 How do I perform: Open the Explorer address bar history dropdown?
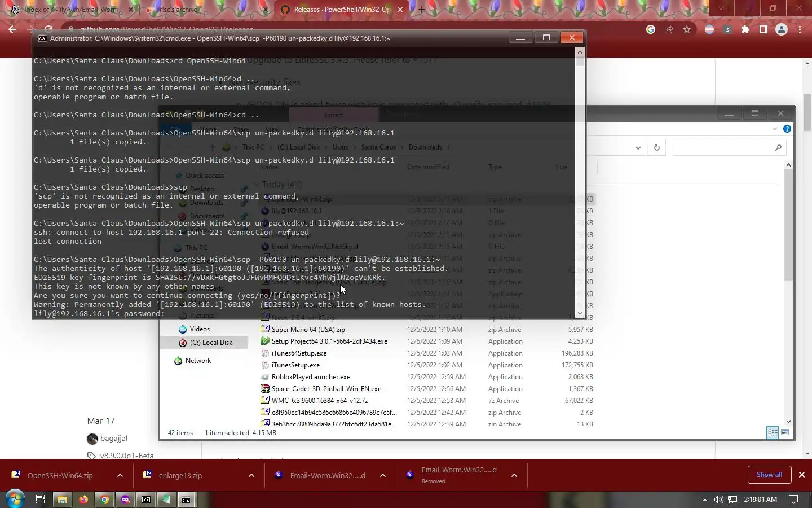(638, 147)
